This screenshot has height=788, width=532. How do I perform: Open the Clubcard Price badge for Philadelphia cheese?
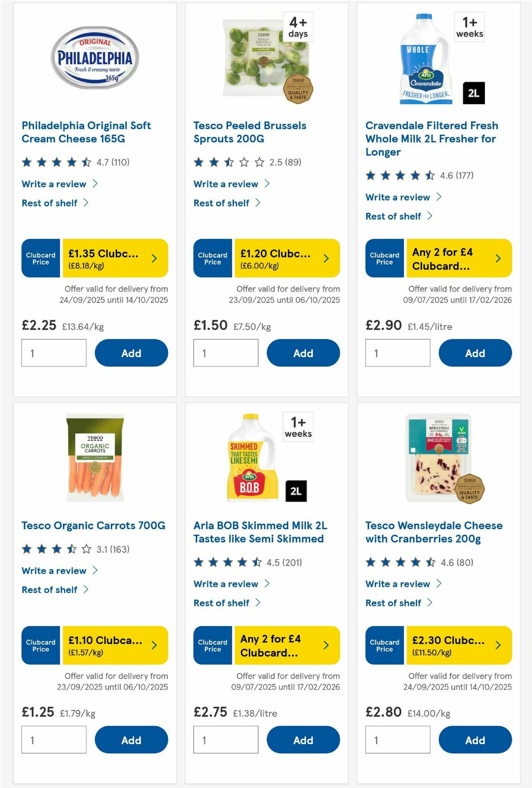pyautogui.click(x=40, y=258)
